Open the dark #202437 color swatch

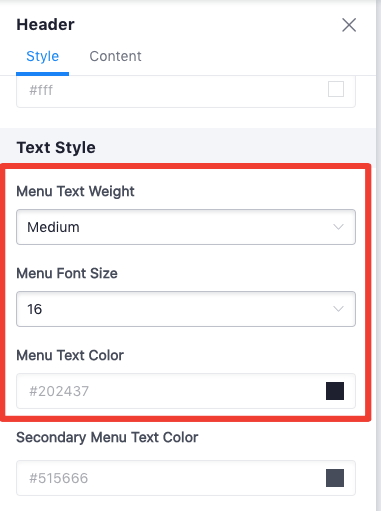coord(335,391)
